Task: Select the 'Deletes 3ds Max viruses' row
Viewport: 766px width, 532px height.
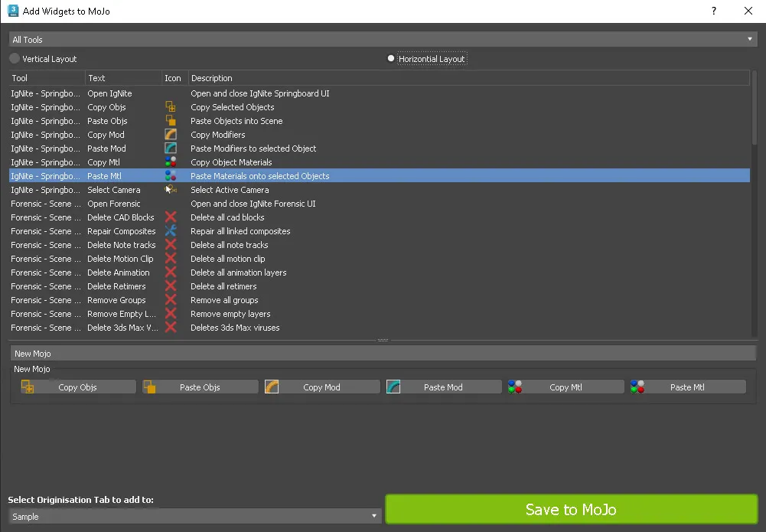Action: click(x=379, y=328)
